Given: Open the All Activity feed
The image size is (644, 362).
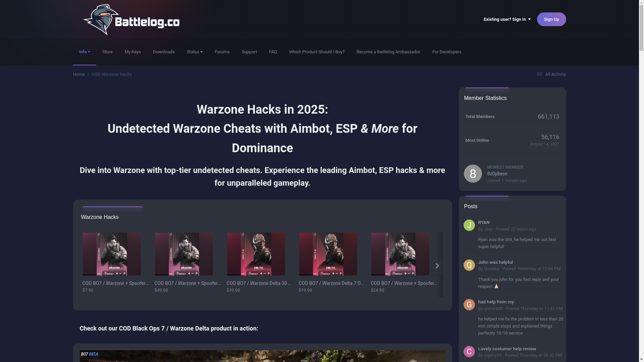Looking at the screenshot, I should point(551,74).
